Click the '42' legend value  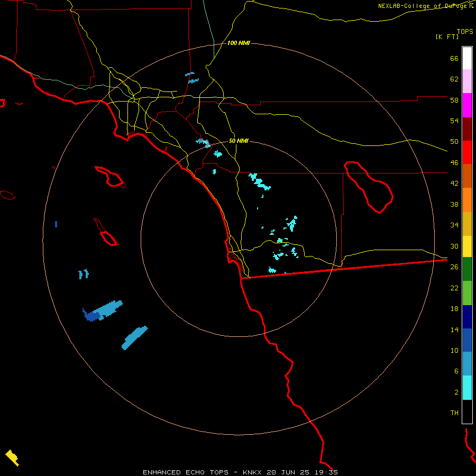[x=454, y=184]
